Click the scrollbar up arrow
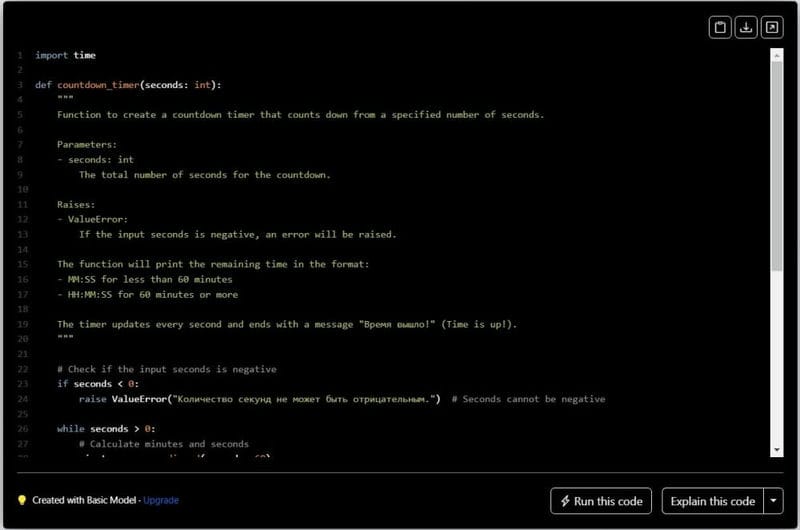This screenshot has width=800, height=530. (x=777, y=55)
